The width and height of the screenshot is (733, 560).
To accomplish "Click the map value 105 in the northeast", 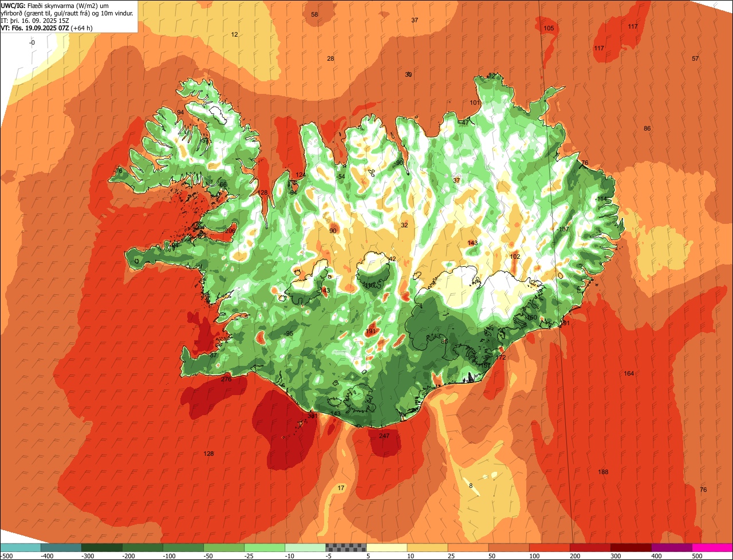I will 549,28.
